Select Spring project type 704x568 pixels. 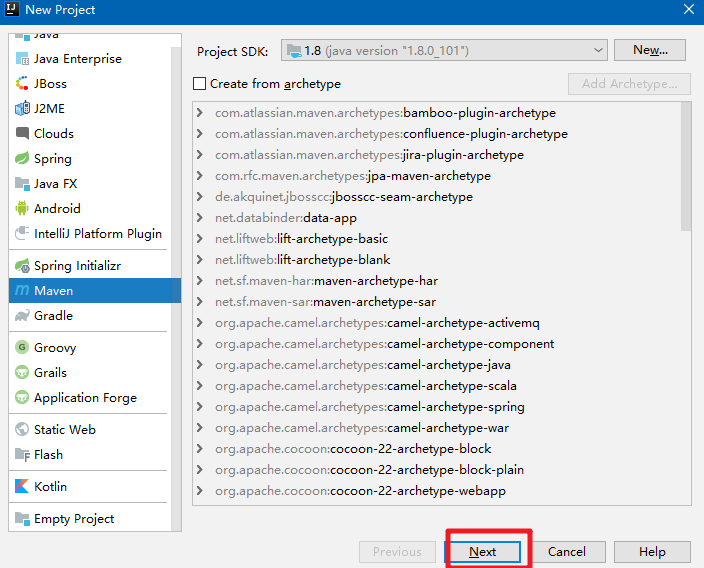90,159
